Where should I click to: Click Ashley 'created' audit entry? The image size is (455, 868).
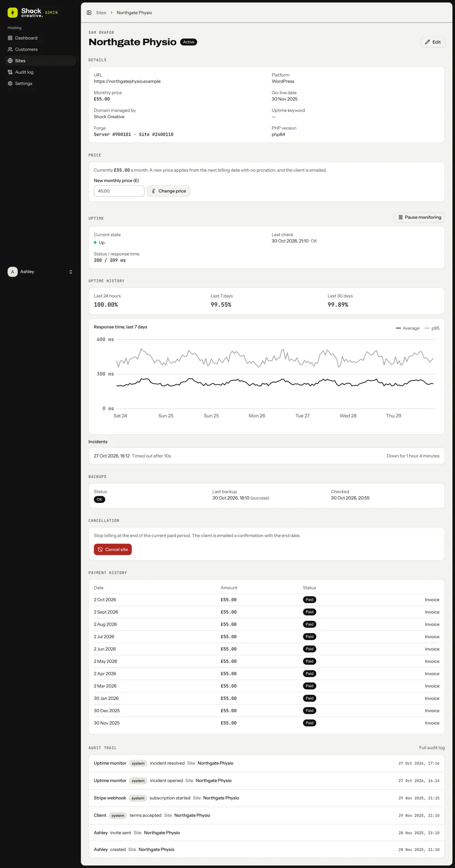(x=267, y=849)
